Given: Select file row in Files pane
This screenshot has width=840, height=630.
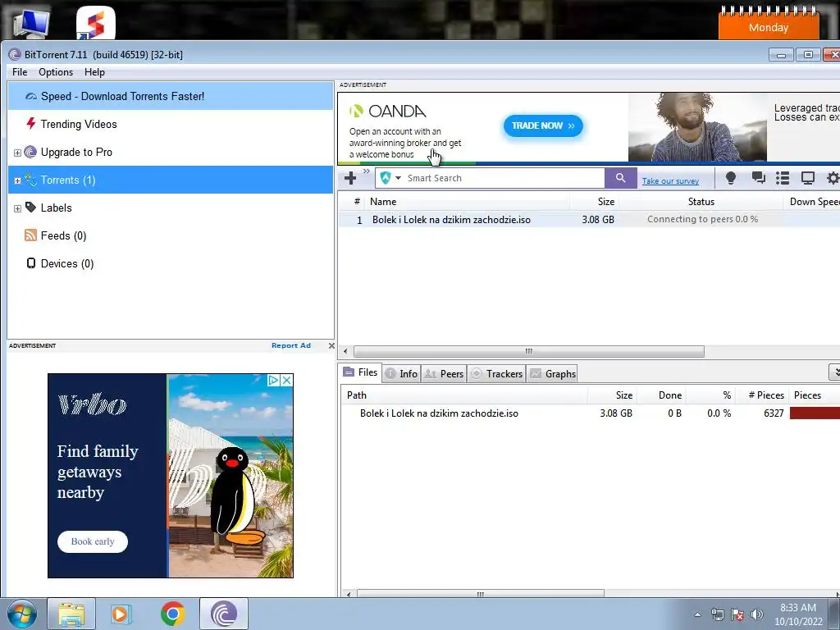Looking at the screenshot, I should tap(589, 413).
